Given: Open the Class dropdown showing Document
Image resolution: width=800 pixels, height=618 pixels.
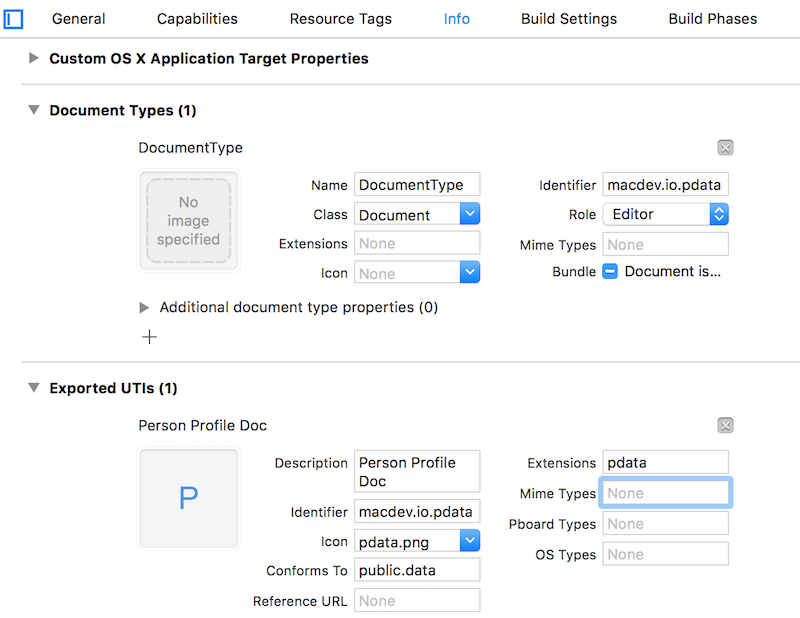Looking at the screenshot, I should [470, 214].
